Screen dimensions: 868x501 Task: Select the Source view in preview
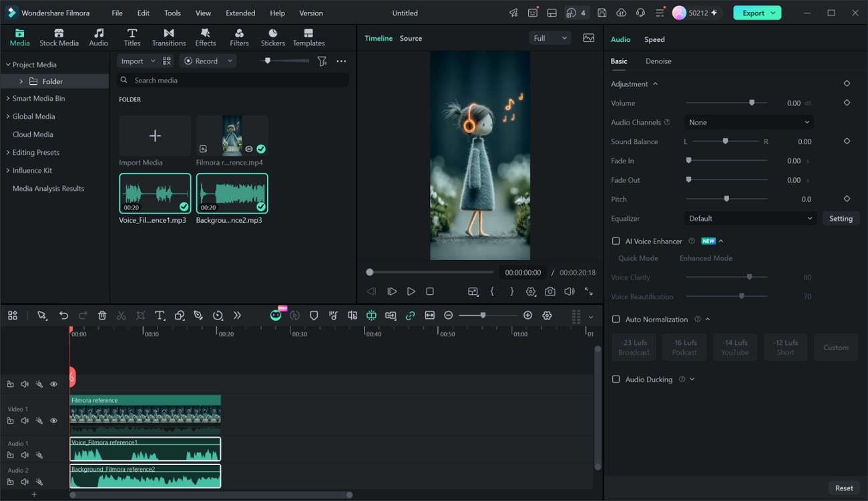click(x=411, y=38)
